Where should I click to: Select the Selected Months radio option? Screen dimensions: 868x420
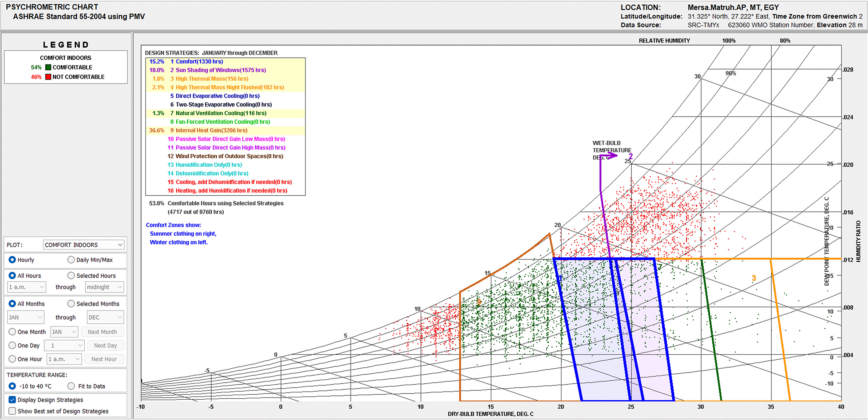[x=71, y=304]
